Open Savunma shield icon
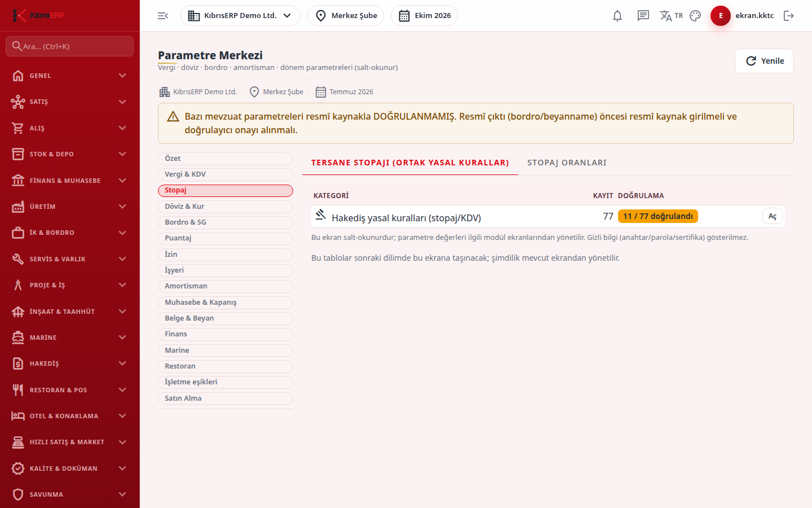 click(18, 494)
